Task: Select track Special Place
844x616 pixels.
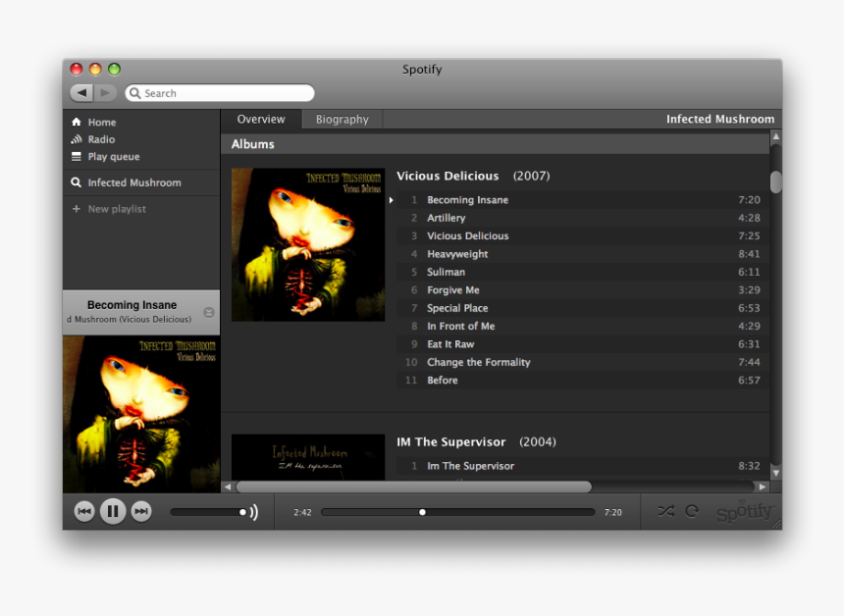Action: click(x=582, y=308)
